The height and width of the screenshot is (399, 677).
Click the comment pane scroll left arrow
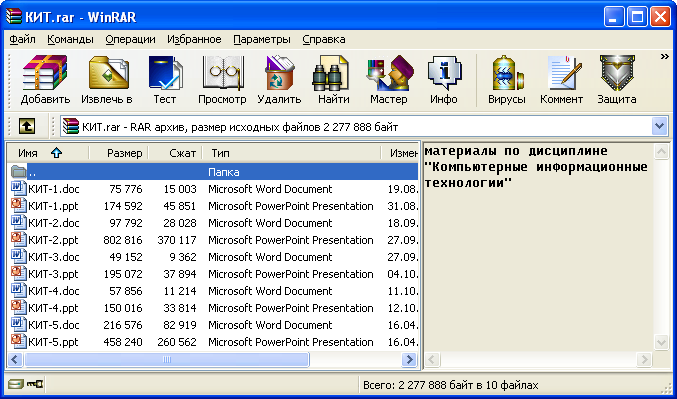[x=432, y=359]
